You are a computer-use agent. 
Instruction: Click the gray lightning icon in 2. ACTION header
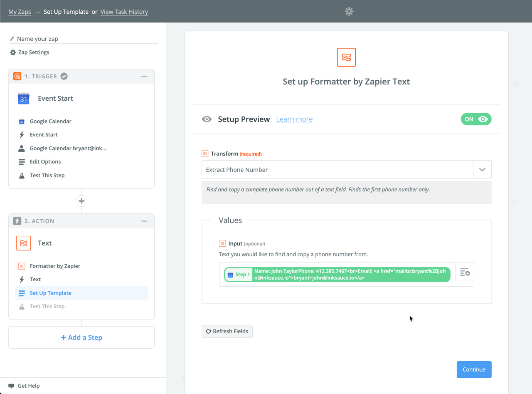pyautogui.click(x=17, y=221)
